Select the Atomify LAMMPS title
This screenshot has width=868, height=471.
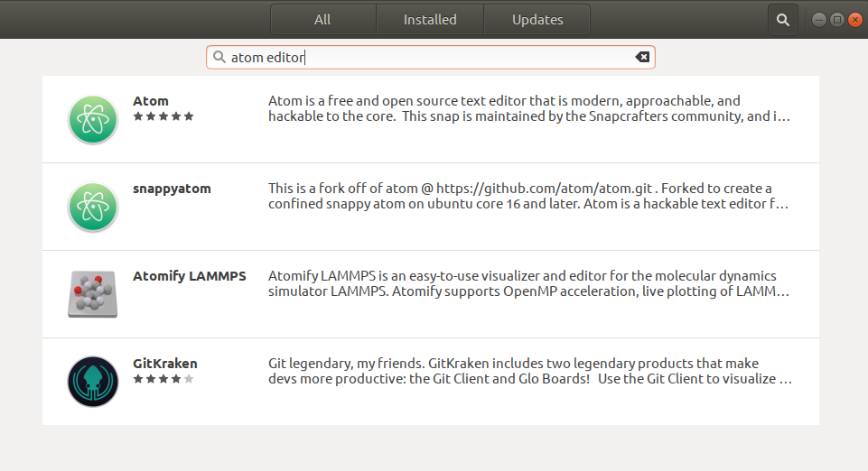(x=190, y=276)
